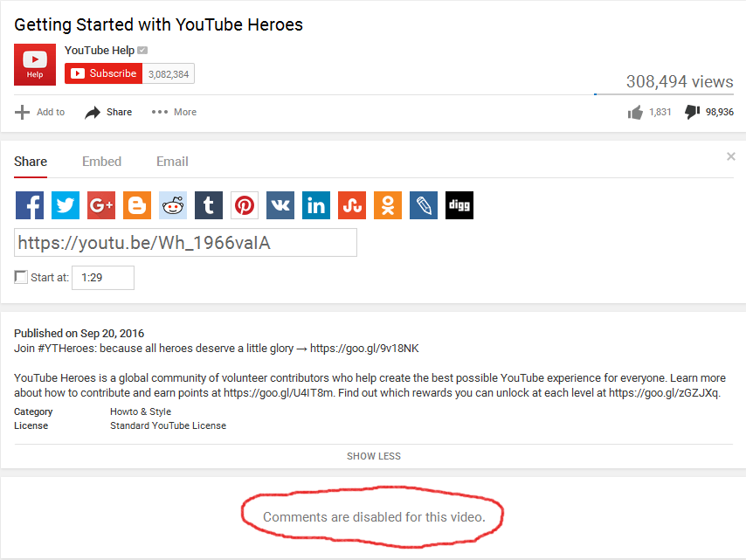This screenshot has width=746, height=560.
Task: Open the Howto & Style category
Action: (141, 411)
